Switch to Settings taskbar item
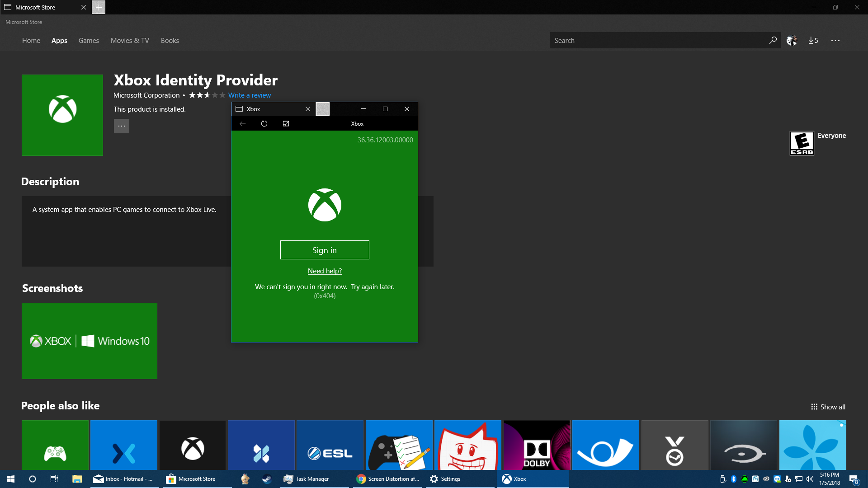 point(460,479)
